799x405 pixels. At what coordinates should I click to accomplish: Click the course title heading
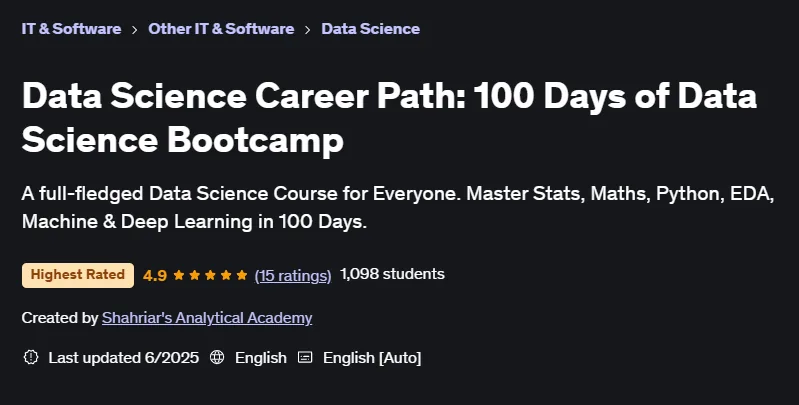[x=389, y=117]
